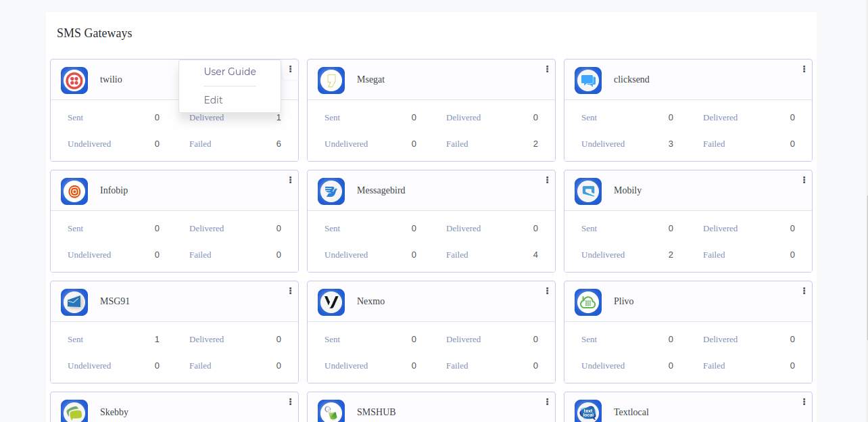Click the clicksend chat bubble icon

tap(588, 80)
